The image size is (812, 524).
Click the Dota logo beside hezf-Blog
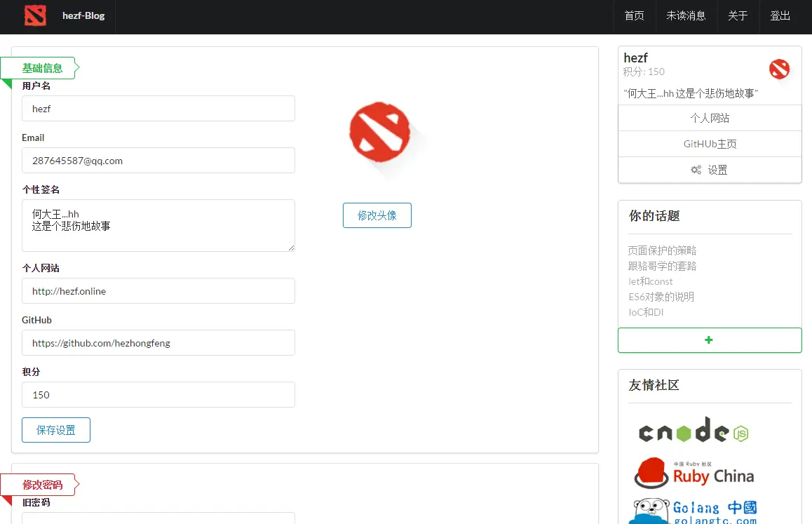click(x=36, y=16)
